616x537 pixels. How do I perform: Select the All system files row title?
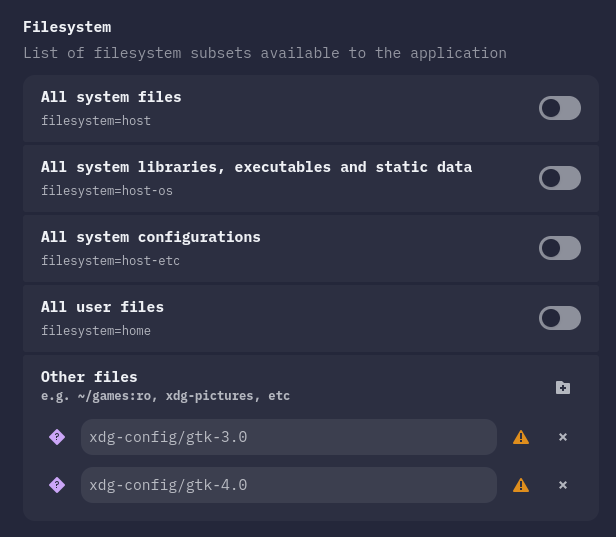coord(111,97)
